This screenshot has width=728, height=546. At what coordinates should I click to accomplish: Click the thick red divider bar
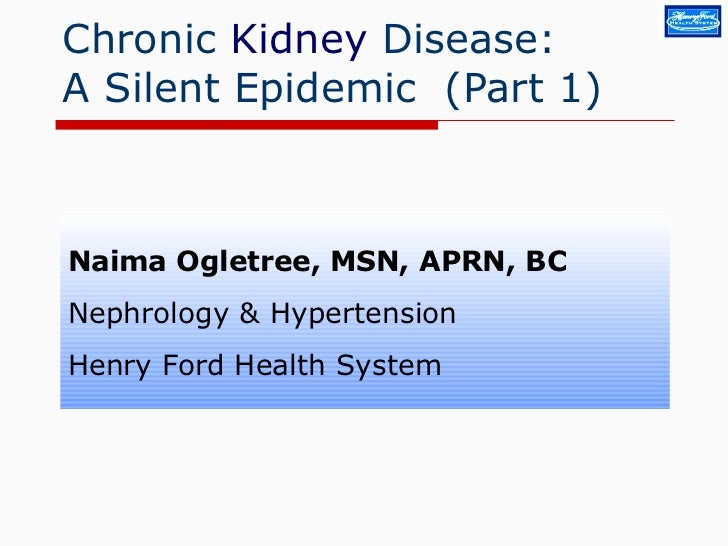pyautogui.click(x=247, y=125)
